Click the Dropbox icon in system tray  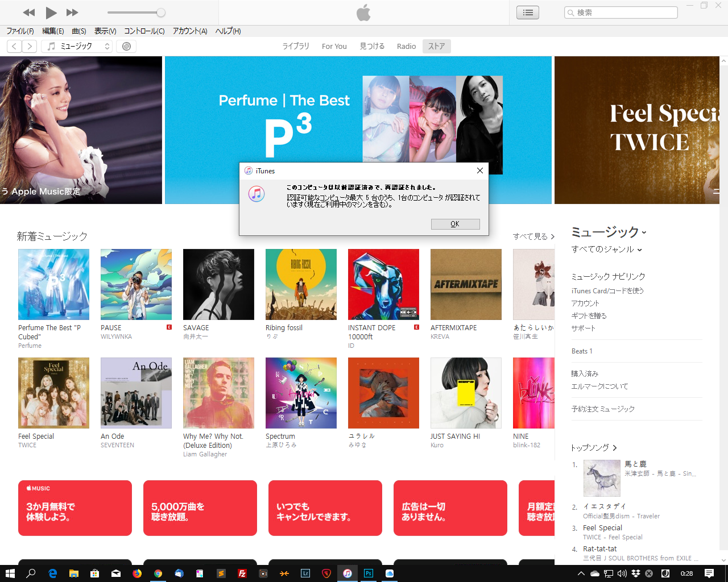[x=636, y=573]
